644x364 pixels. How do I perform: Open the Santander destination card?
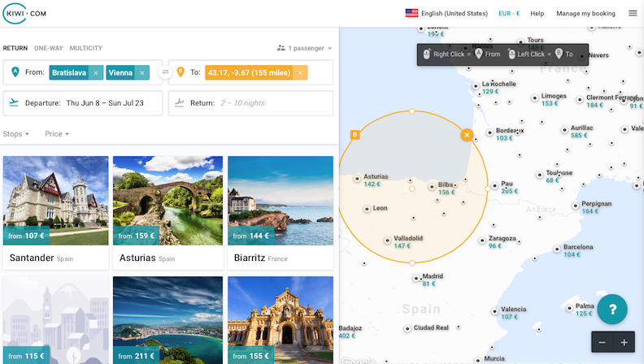click(x=56, y=213)
